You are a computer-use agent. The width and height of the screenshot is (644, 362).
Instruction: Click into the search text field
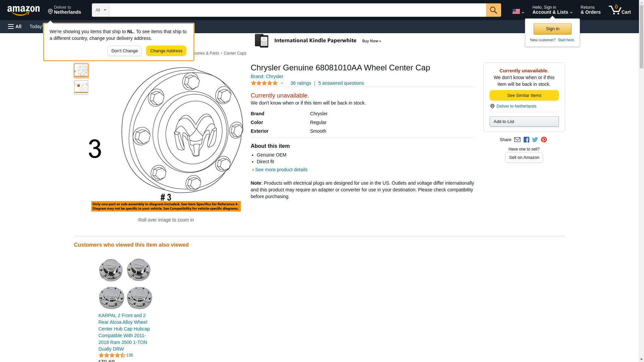pyautogui.click(x=297, y=10)
